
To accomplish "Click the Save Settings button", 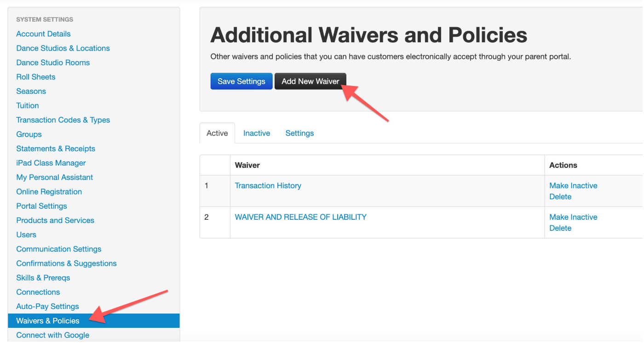I will coord(241,81).
